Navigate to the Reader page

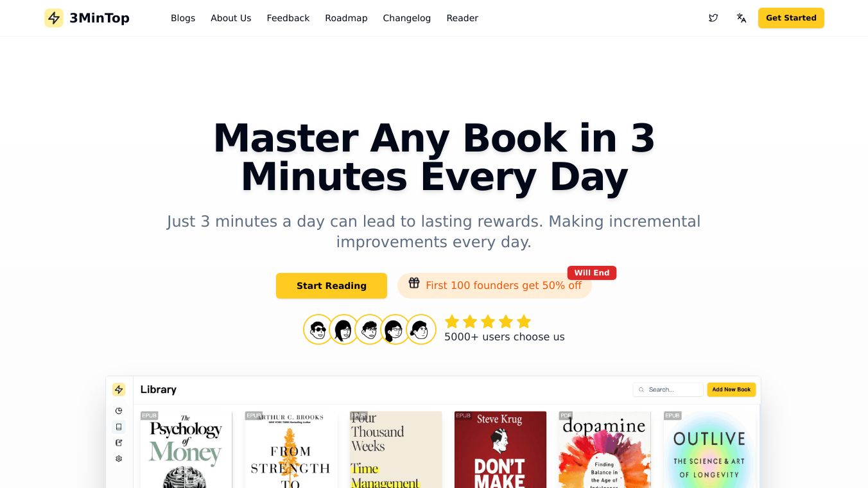[x=462, y=18]
